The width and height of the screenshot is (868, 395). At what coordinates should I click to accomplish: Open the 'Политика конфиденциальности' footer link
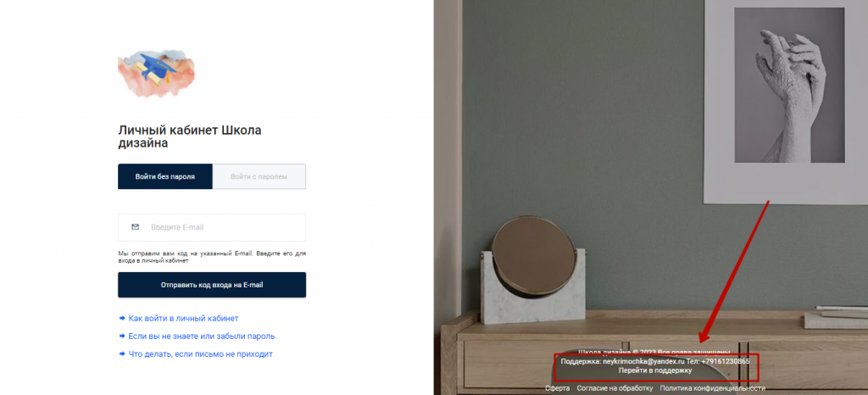[712, 388]
